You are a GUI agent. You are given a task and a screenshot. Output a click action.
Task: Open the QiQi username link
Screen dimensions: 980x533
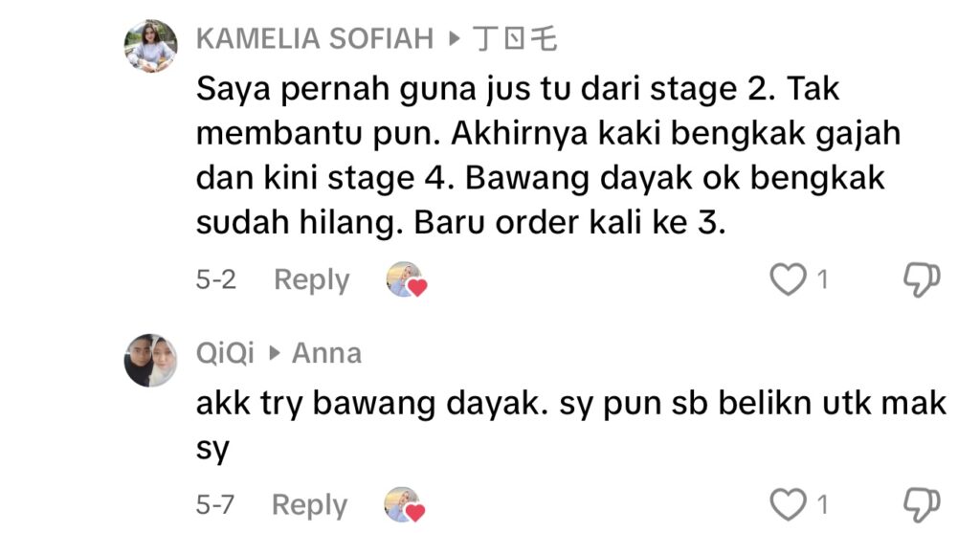[225, 354]
